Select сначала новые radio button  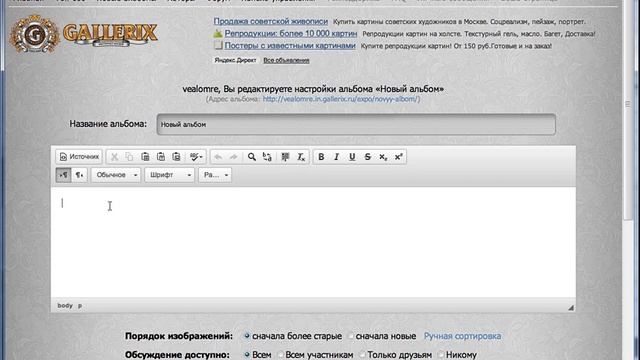pos(351,336)
